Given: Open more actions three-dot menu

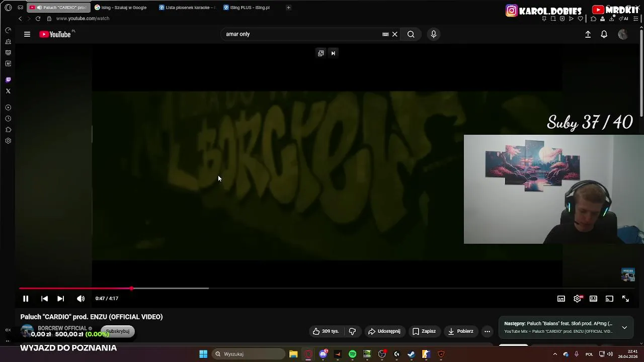Looking at the screenshot, I should click(x=487, y=331).
